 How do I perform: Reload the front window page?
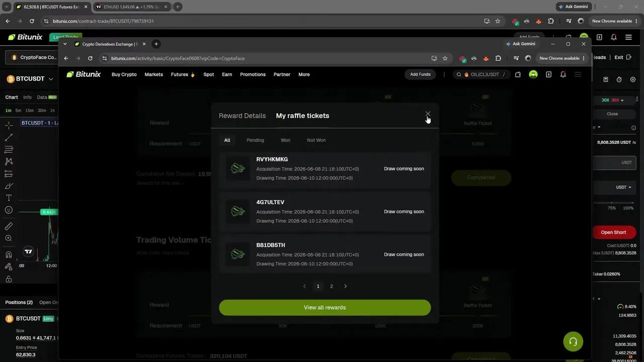click(90, 58)
